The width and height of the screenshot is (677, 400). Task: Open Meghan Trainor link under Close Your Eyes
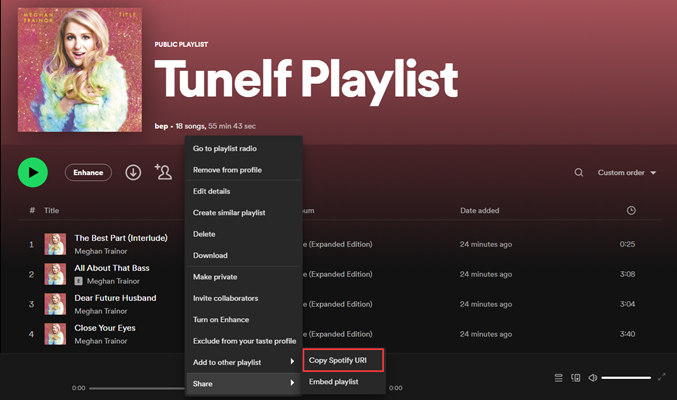click(x=101, y=341)
